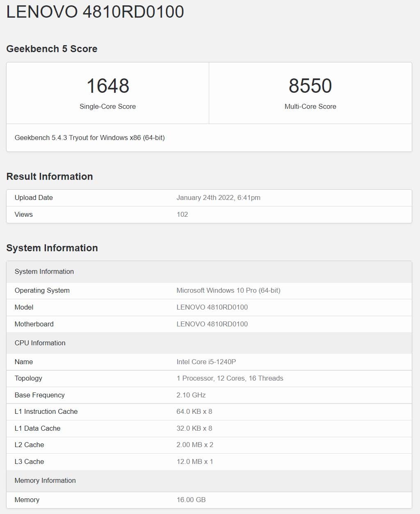Click the Views count 102
Image resolution: width=420 pixels, height=514 pixels.
pos(182,214)
